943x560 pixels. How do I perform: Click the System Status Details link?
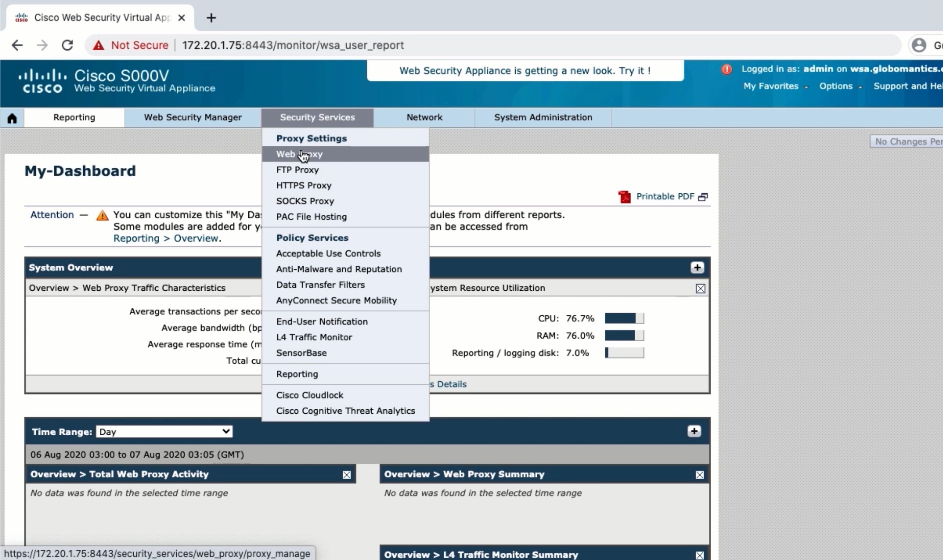(448, 384)
